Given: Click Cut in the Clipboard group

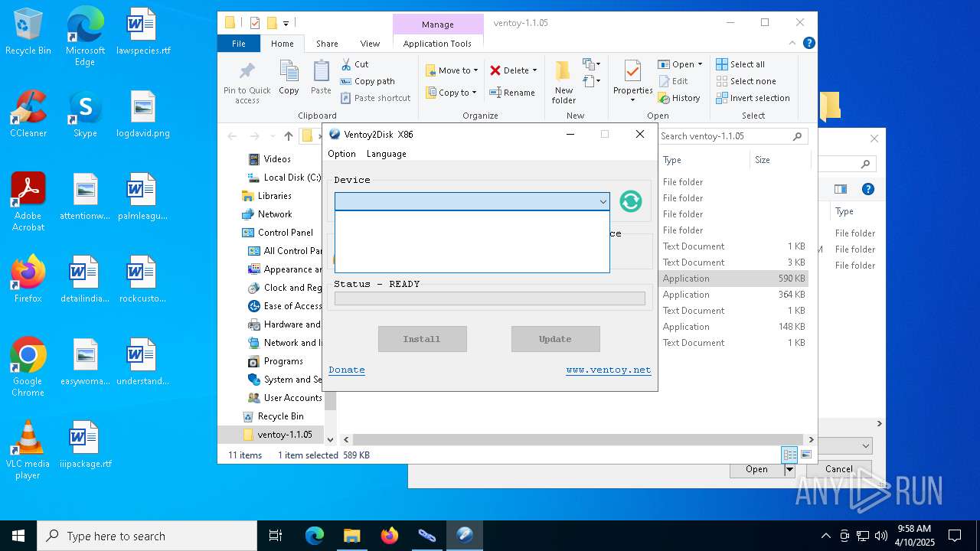Looking at the screenshot, I should click(x=354, y=64).
